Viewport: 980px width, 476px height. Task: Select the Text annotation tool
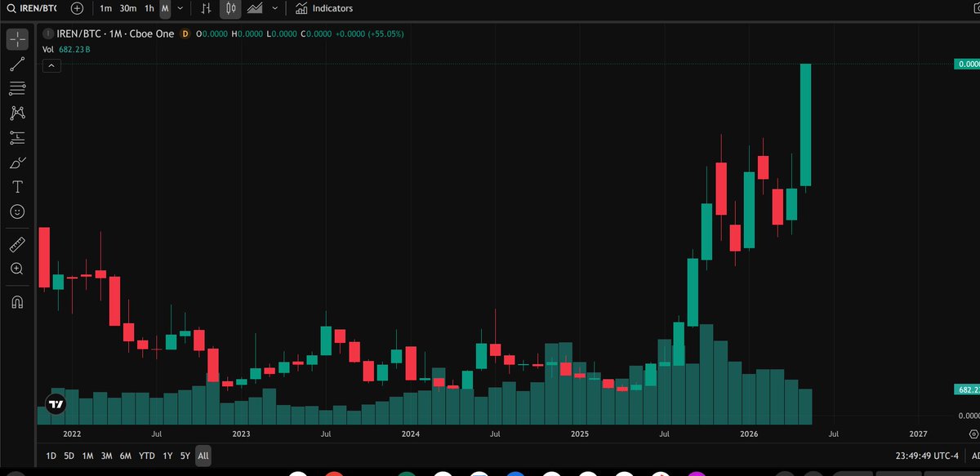[17, 187]
